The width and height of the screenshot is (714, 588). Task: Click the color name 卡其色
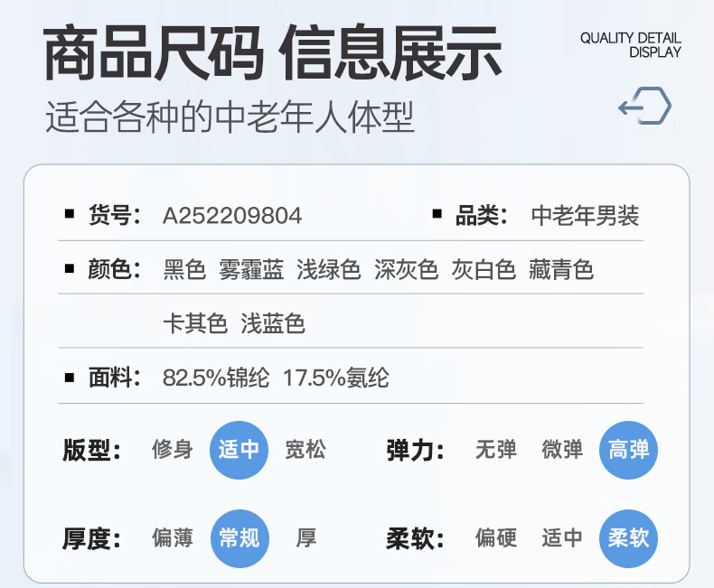pyautogui.click(x=195, y=323)
